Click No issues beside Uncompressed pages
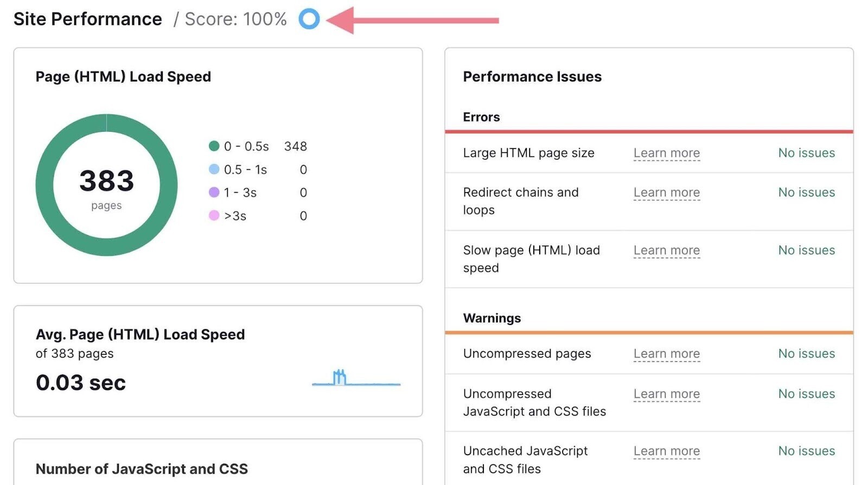The height and width of the screenshot is (485, 868). pyautogui.click(x=806, y=354)
